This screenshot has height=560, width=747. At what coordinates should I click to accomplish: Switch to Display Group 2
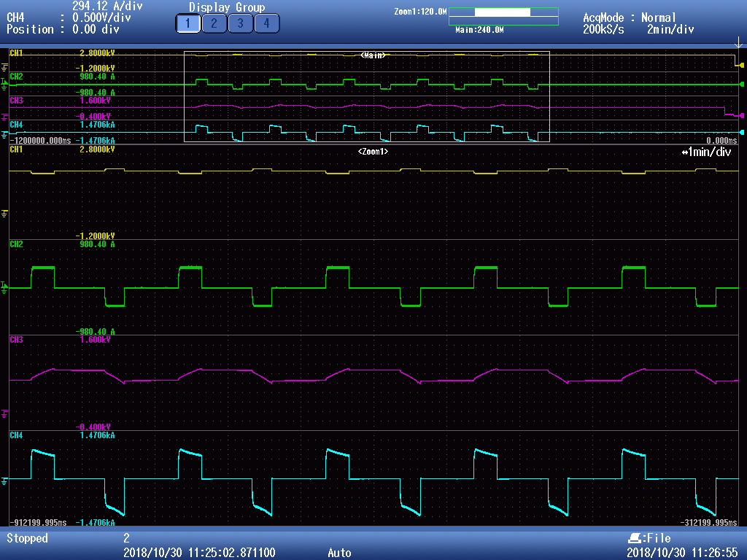click(x=214, y=23)
